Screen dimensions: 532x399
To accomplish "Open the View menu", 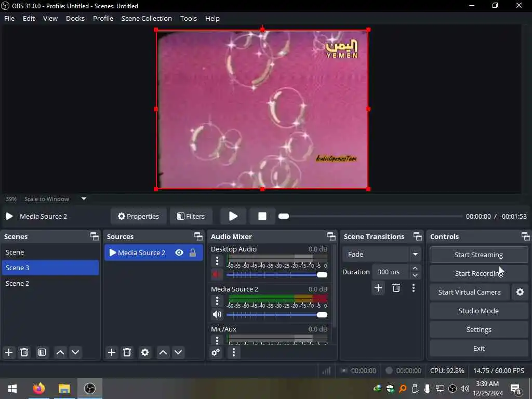I will (50, 18).
